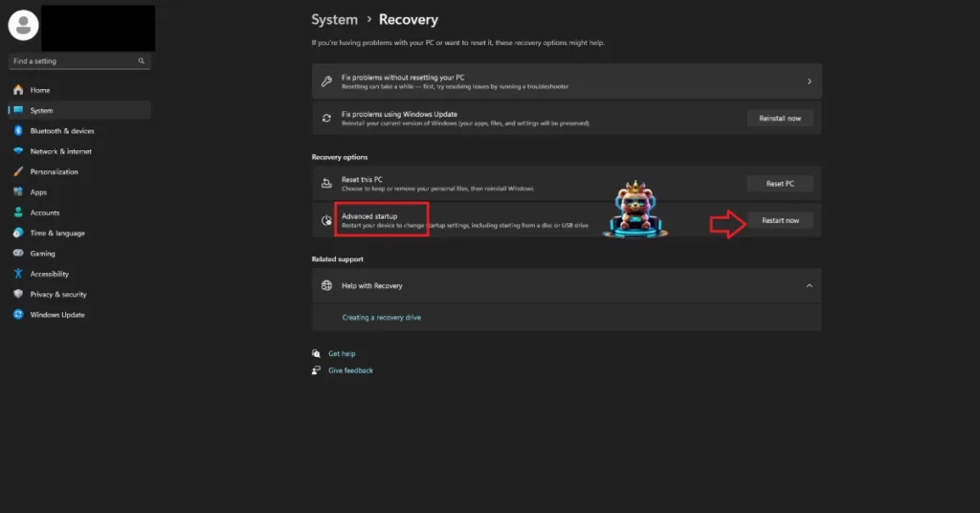The height and width of the screenshot is (513, 980).
Task: Click the user profile avatar icon
Action: (x=23, y=25)
